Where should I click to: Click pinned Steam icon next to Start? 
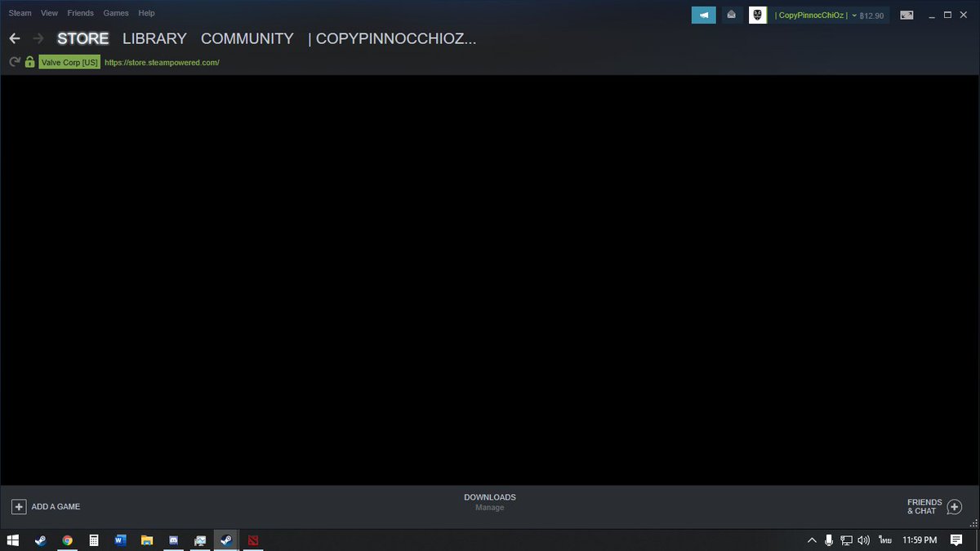click(40, 540)
